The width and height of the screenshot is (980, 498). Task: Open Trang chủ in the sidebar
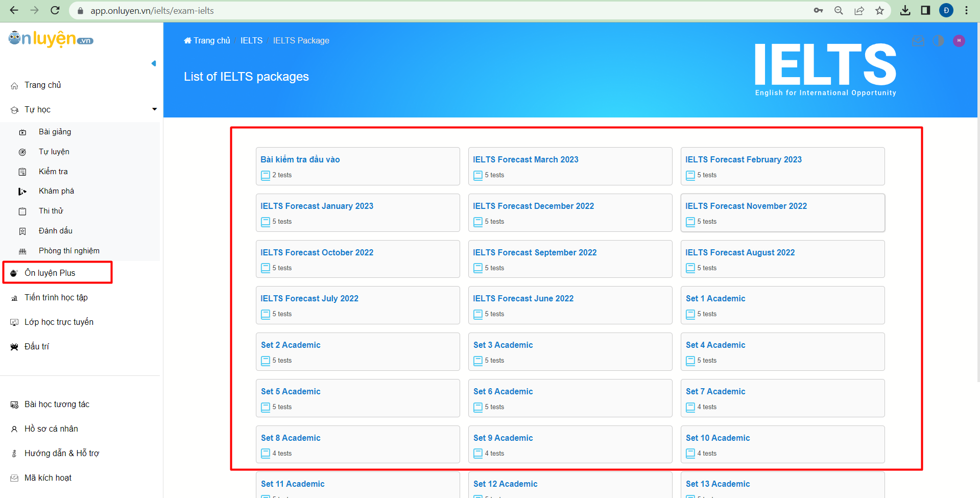pos(42,85)
